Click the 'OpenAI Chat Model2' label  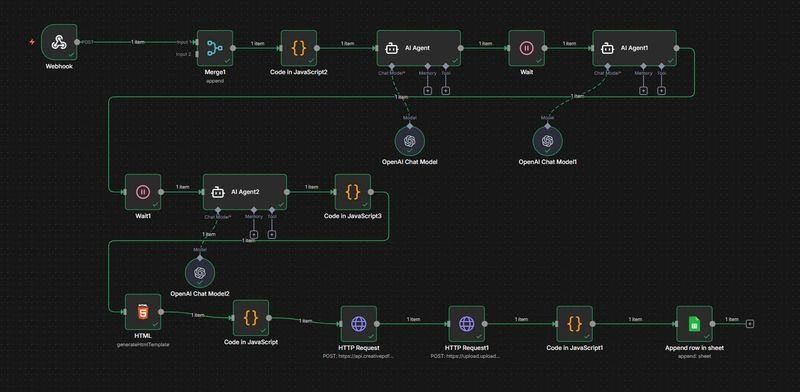[199, 294]
